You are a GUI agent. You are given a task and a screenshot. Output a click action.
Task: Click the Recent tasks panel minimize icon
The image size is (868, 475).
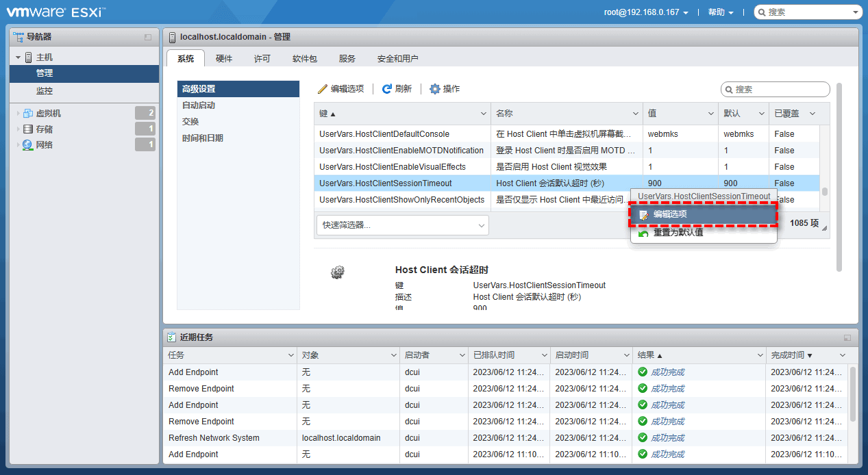click(x=847, y=337)
